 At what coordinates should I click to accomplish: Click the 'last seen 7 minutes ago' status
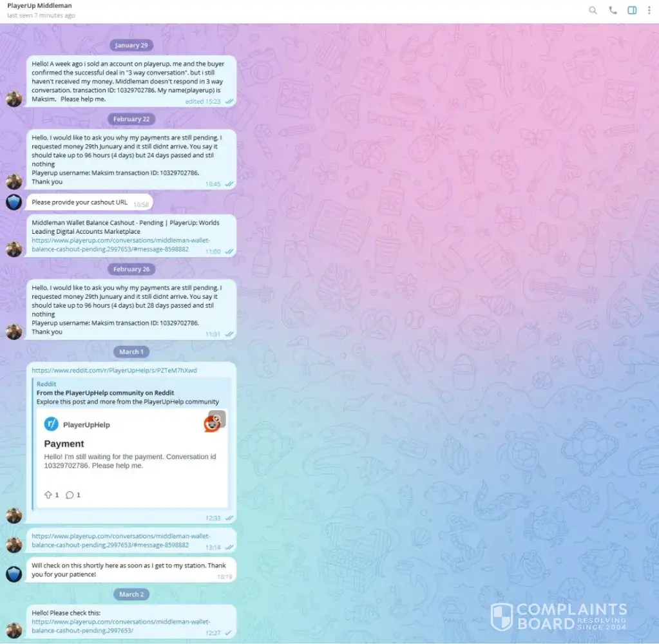coord(41,15)
